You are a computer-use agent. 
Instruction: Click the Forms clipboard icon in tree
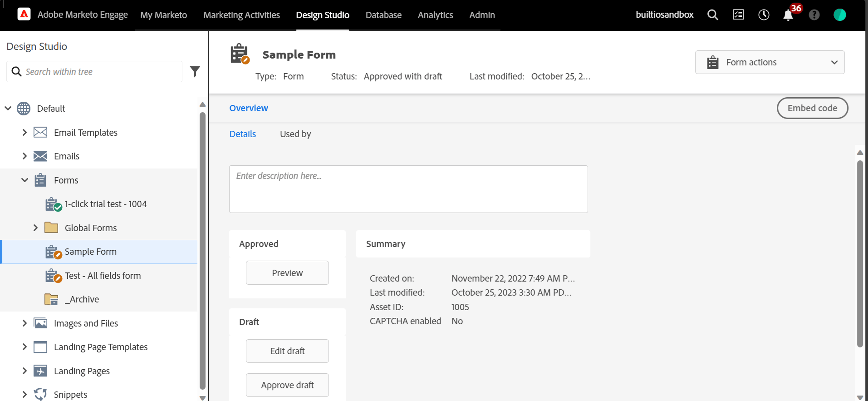coord(40,180)
